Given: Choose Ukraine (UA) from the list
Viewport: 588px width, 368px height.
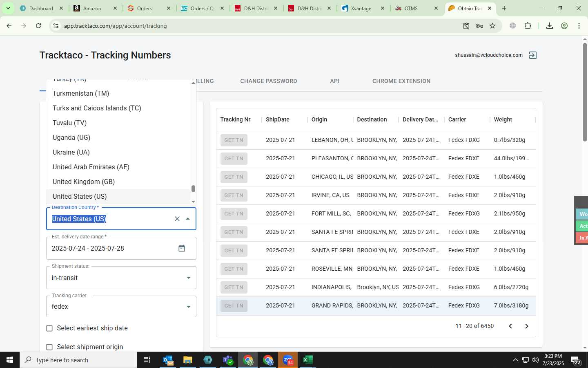Looking at the screenshot, I should click(x=118, y=153).
